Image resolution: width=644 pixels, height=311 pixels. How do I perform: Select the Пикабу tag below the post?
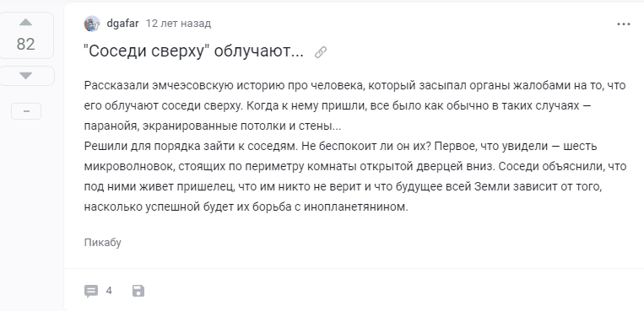click(x=103, y=243)
